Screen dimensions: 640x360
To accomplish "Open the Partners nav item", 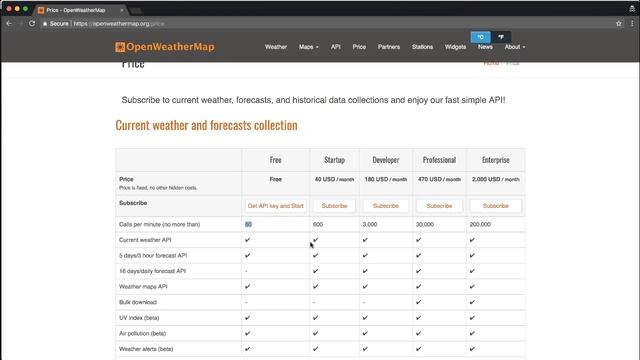I will point(389,47).
